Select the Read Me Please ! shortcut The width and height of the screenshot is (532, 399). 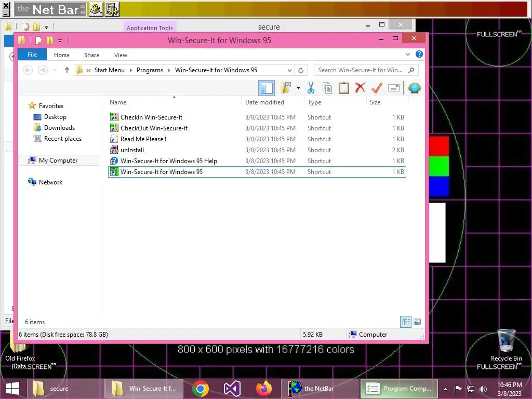257,139
